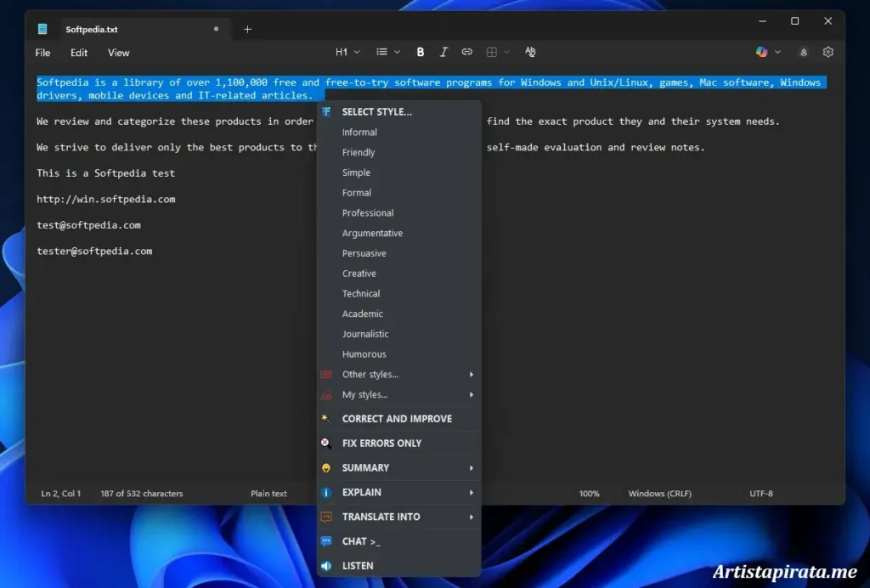Choose Fix Errors Only
The width and height of the screenshot is (870, 588).
pyautogui.click(x=381, y=444)
